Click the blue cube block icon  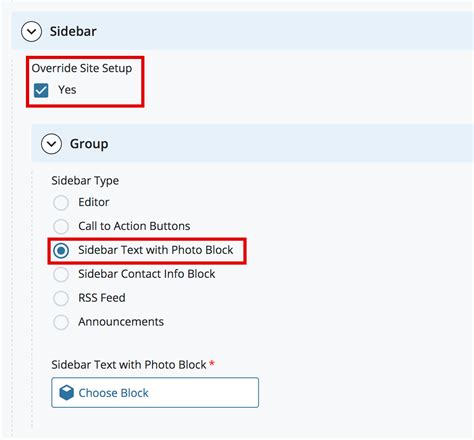[66, 393]
